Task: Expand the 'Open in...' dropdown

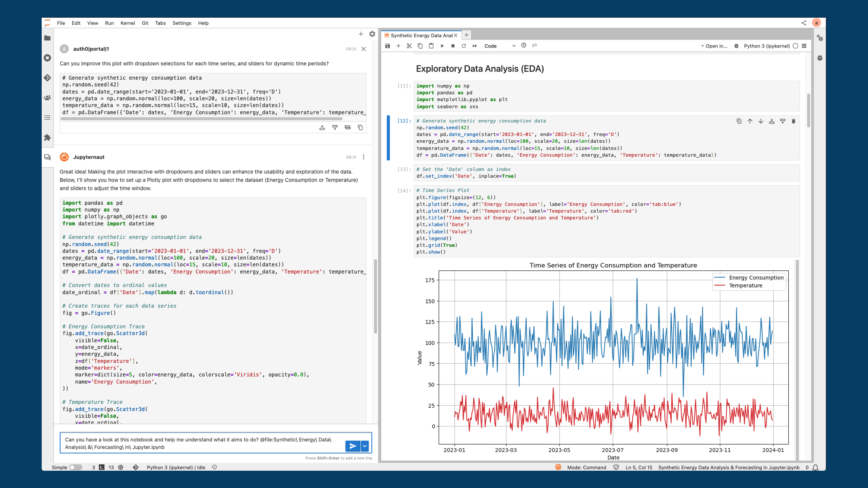Action: (x=714, y=46)
